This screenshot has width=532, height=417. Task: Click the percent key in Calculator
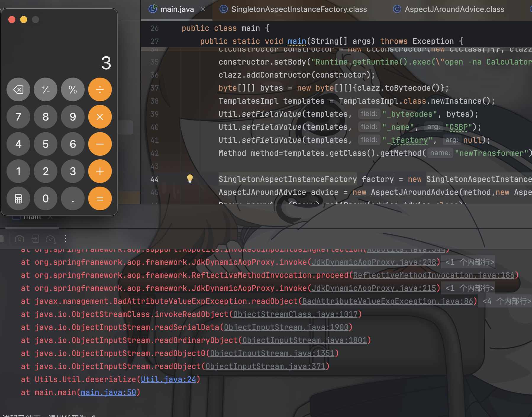(73, 89)
